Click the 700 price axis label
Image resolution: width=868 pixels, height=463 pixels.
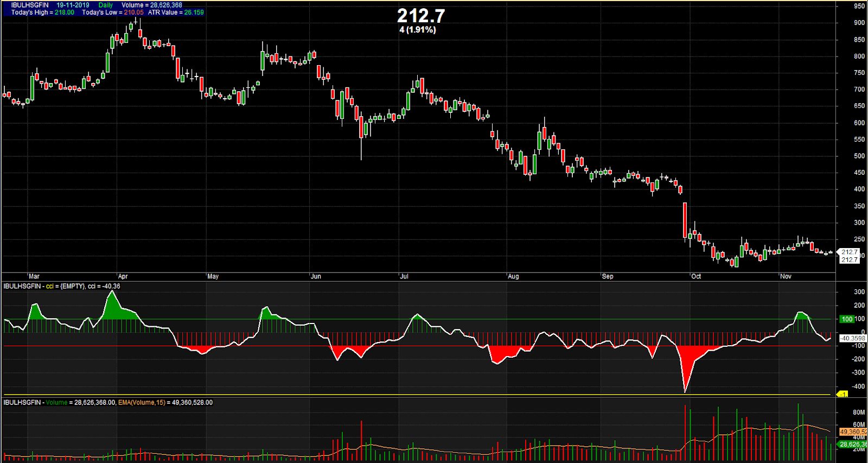click(x=859, y=90)
